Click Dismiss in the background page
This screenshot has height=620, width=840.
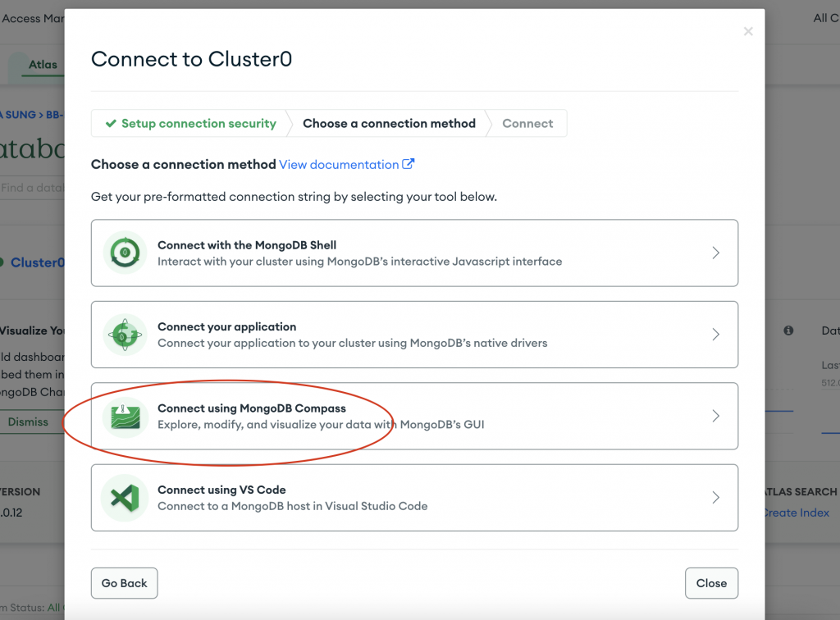point(28,422)
